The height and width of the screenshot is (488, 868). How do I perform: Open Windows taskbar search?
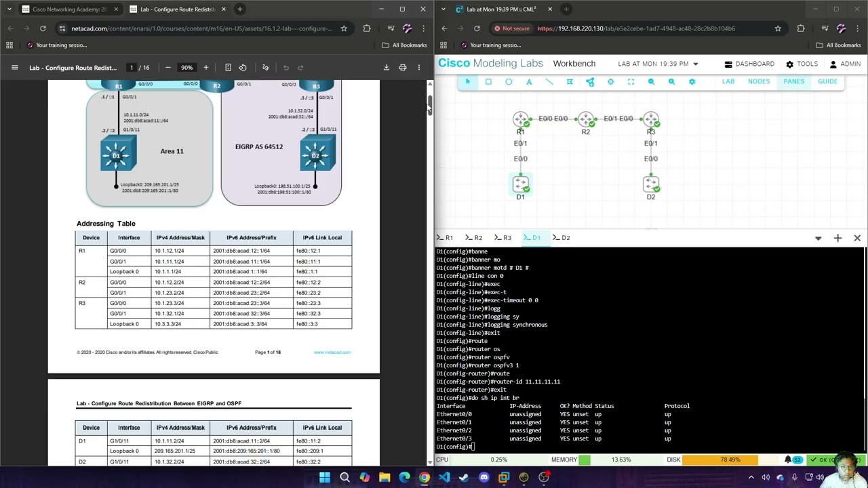tap(344, 477)
